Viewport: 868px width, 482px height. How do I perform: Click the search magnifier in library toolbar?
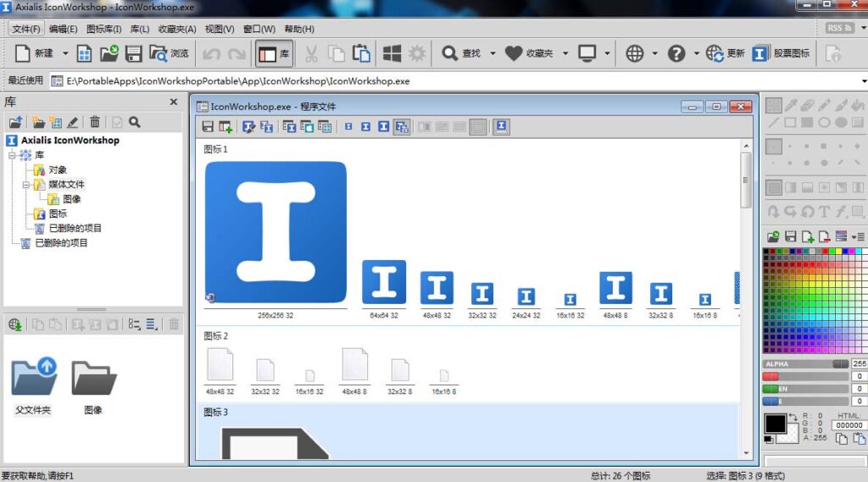point(135,122)
